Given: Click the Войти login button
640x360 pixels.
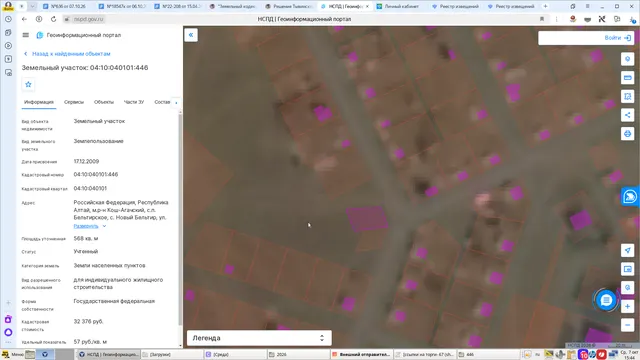Looking at the screenshot, I should pos(618,38).
